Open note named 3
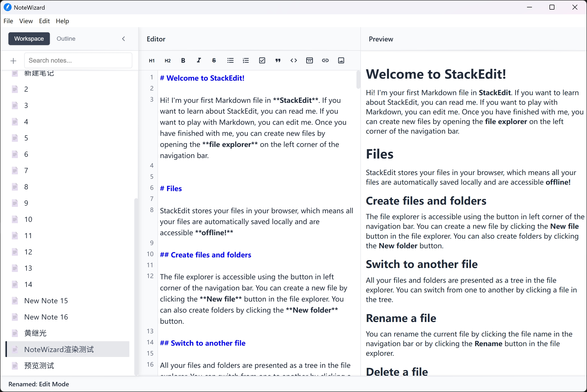The height and width of the screenshot is (392, 587). (x=68, y=106)
